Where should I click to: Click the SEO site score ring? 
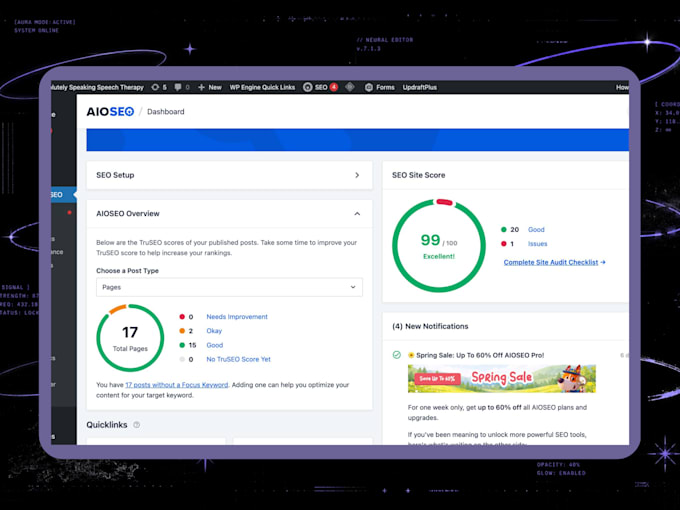tap(439, 245)
